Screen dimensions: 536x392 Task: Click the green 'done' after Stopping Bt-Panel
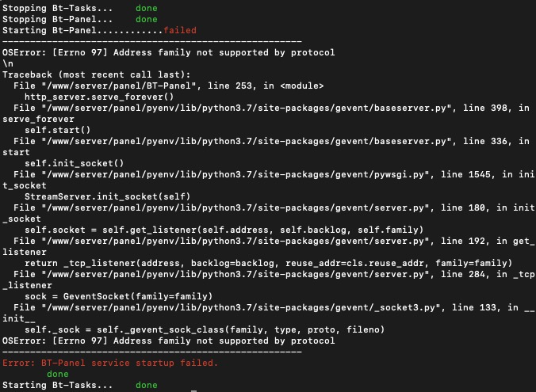click(x=147, y=20)
